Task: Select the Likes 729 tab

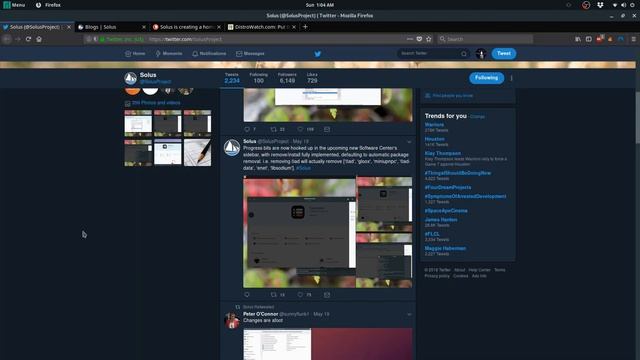Action: 312,78
